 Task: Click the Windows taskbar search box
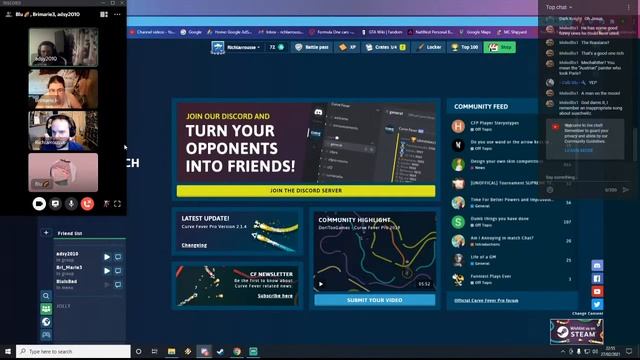coord(73,351)
